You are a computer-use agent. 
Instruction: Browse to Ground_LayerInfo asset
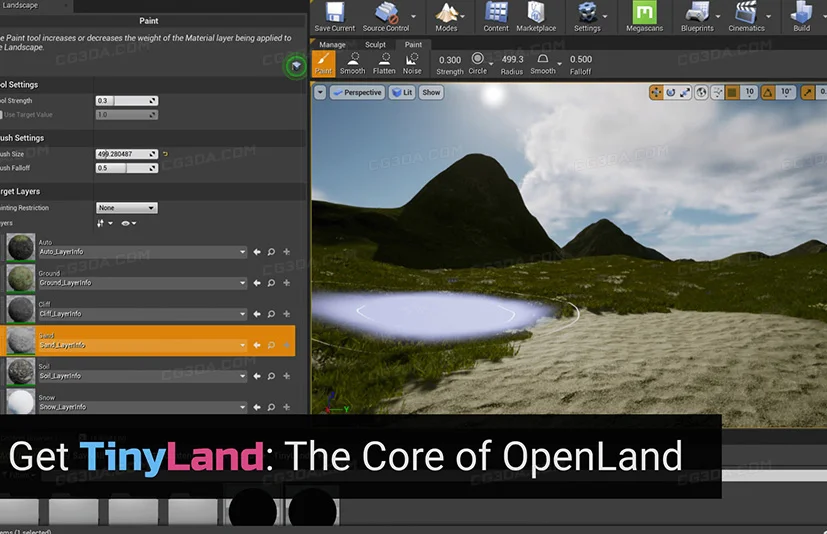(x=271, y=283)
